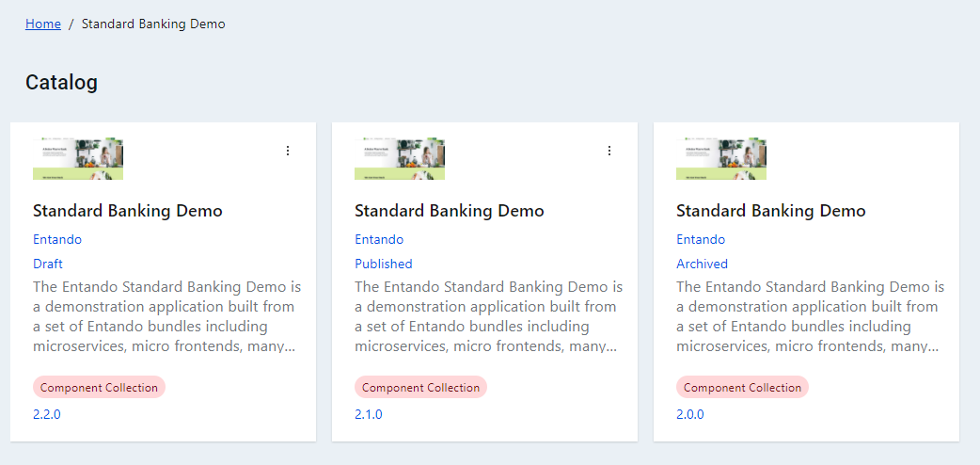Open Standard Banking Demo title on version 2.2.0 card
Viewport: 980px width, 465px height.
[128, 211]
